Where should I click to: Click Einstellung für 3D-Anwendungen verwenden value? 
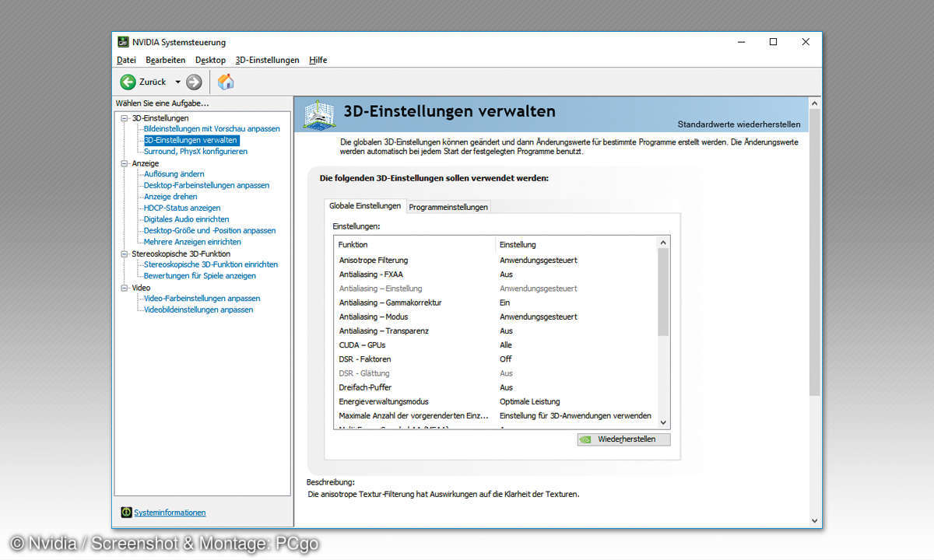[x=575, y=415]
